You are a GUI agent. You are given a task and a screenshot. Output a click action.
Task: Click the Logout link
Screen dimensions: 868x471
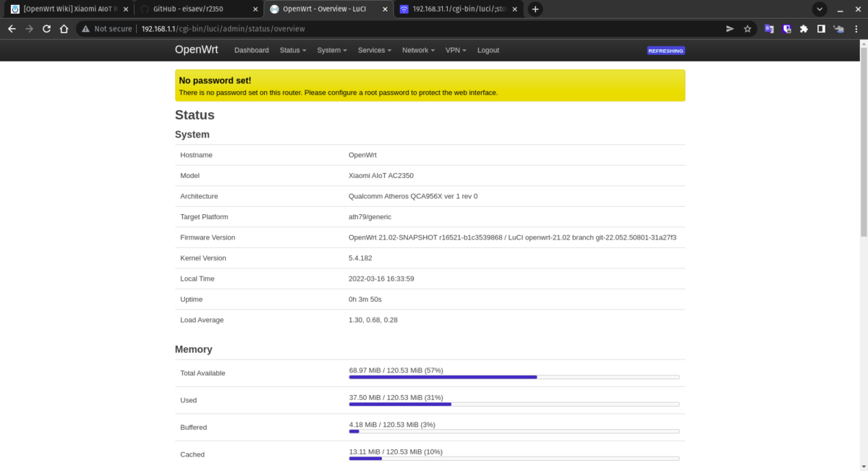[488, 51]
